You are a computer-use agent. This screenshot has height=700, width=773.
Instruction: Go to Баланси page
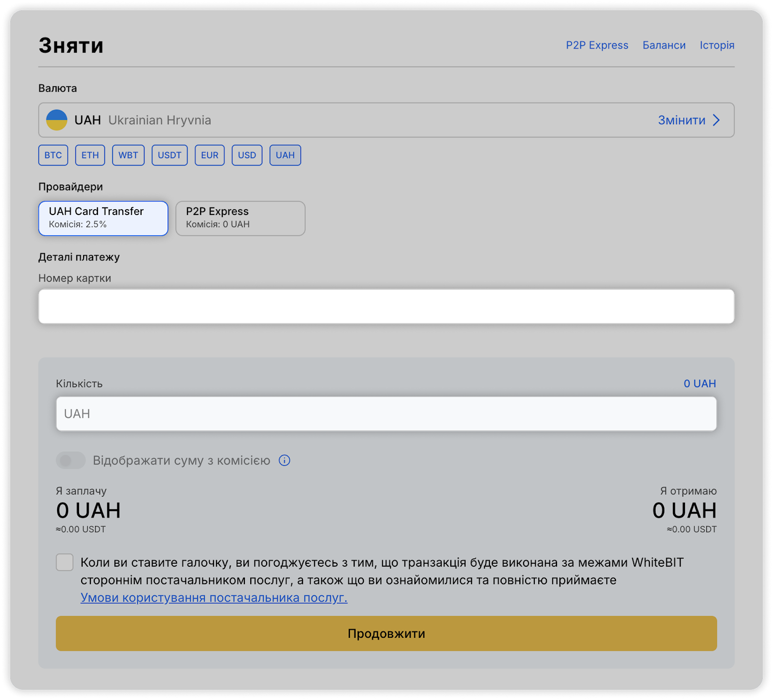click(x=664, y=45)
